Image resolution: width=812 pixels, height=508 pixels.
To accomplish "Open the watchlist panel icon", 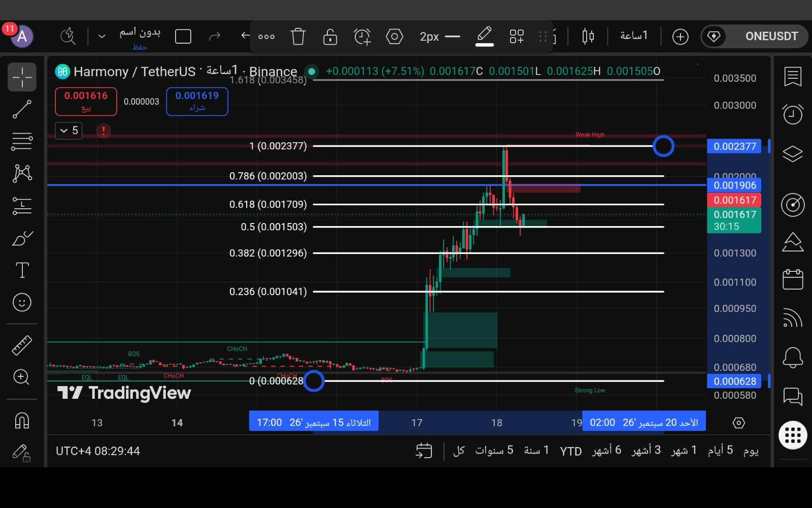I will tap(793, 77).
